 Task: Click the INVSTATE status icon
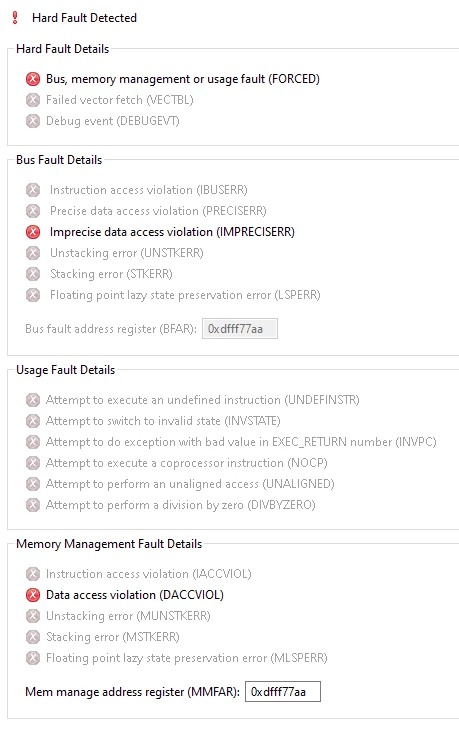tap(33, 421)
